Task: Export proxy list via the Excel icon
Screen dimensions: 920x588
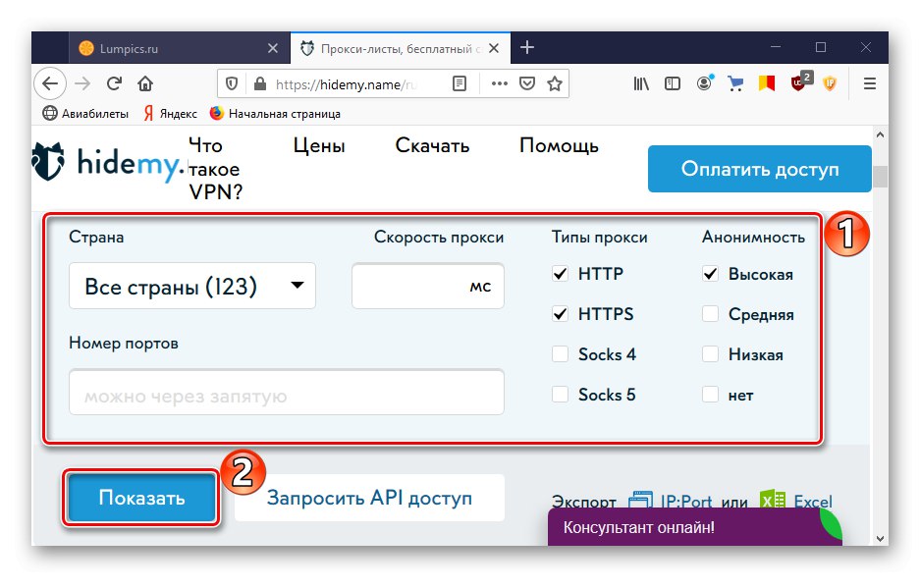Action: click(x=776, y=501)
